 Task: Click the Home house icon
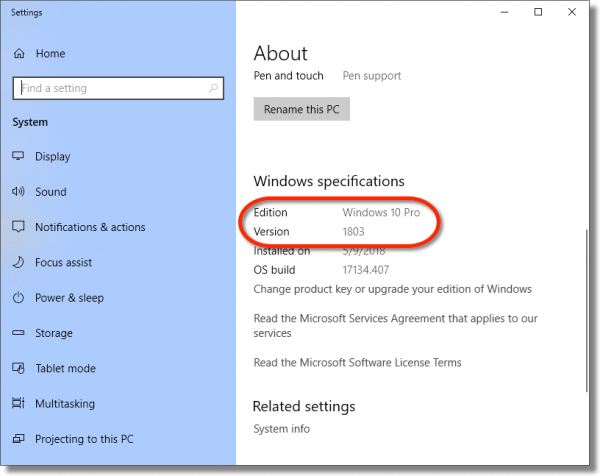(x=19, y=54)
